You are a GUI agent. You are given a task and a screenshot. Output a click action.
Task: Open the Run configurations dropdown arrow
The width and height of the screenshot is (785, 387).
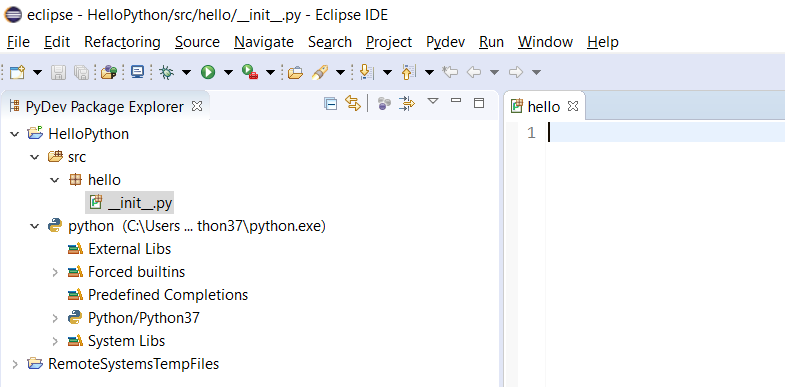(228, 73)
